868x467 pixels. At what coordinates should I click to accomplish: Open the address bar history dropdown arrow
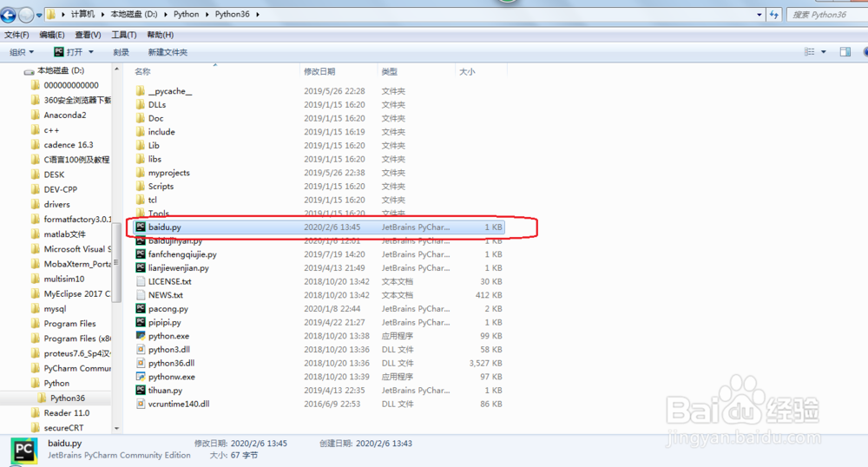coord(759,15)
